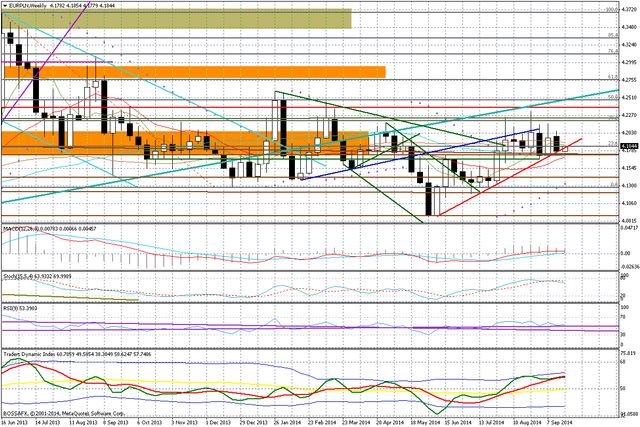Click the 75.819 Traders Dynamic Index scale value
The width and height of the screenshot is (640, 427).
pyautogui.click(x=627, y=353)
